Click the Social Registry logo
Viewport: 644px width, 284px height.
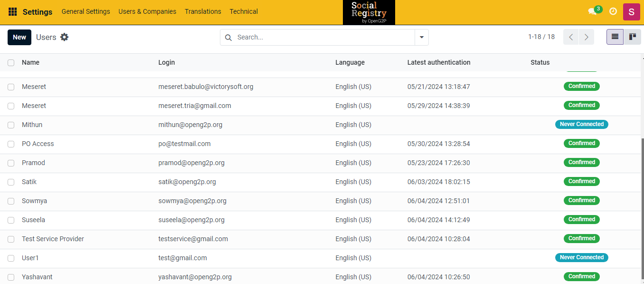[x=369, y=12]
